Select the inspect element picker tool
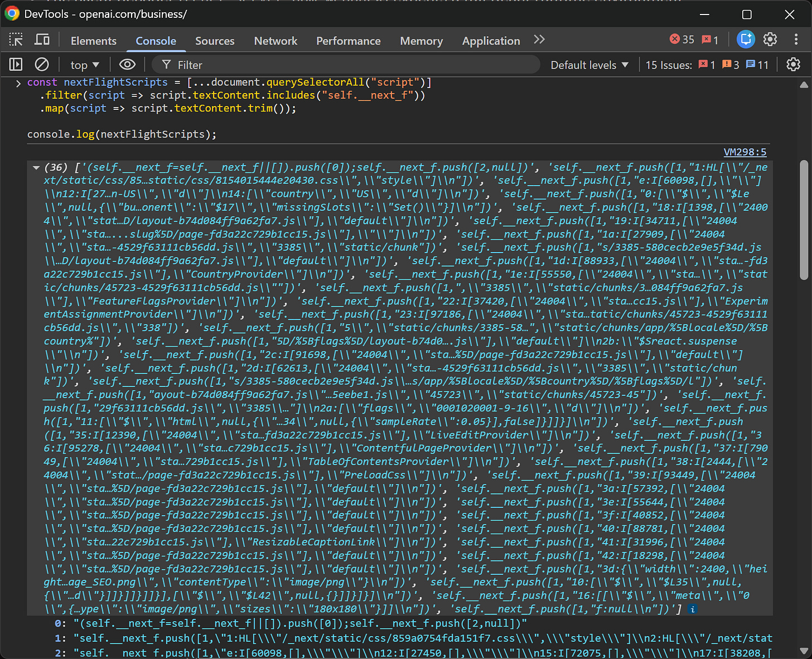This screenshot has height=659, width=812. (x=15, y=40)
